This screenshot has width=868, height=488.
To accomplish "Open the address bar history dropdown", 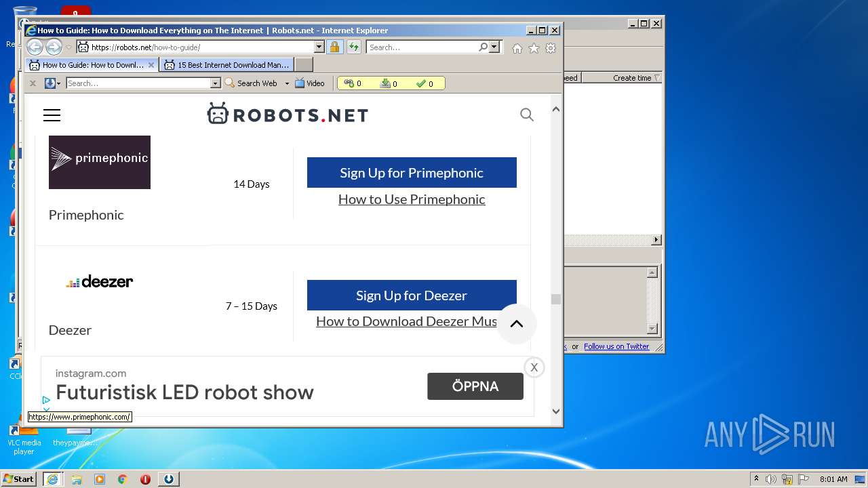I will [x=319, y=47].
